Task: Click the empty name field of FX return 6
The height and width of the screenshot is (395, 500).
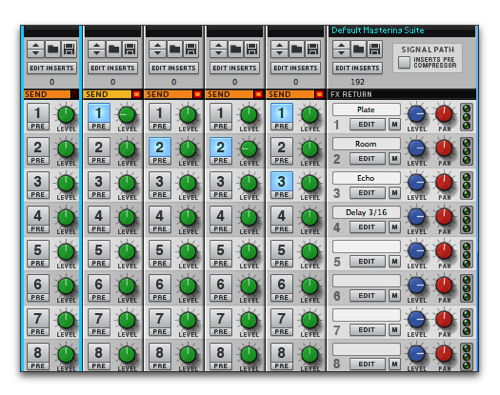Action: tap(366, 281)
